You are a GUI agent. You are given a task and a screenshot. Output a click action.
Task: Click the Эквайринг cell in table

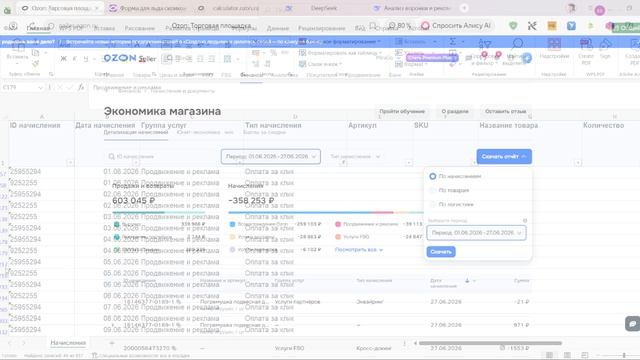[370, 302]
